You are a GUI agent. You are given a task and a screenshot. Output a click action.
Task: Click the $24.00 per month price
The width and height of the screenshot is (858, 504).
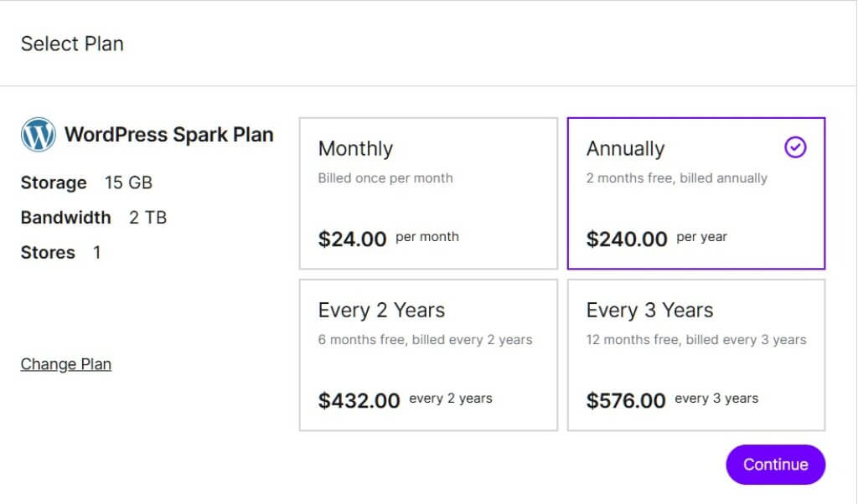click(389, 239)
